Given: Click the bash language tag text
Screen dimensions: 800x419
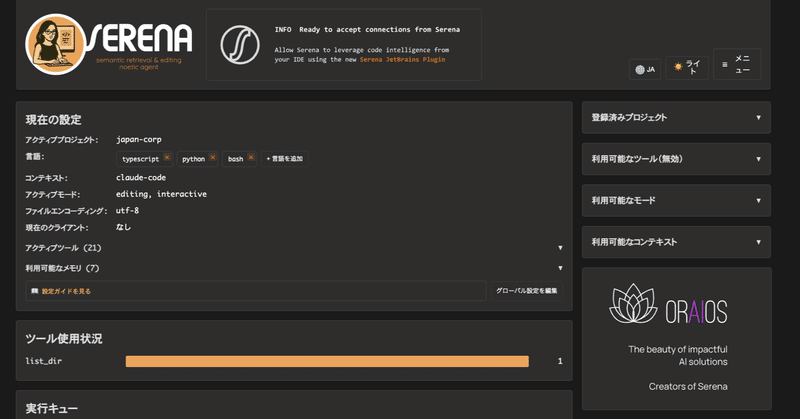Looking at the screenshot, I should point(235,159).
